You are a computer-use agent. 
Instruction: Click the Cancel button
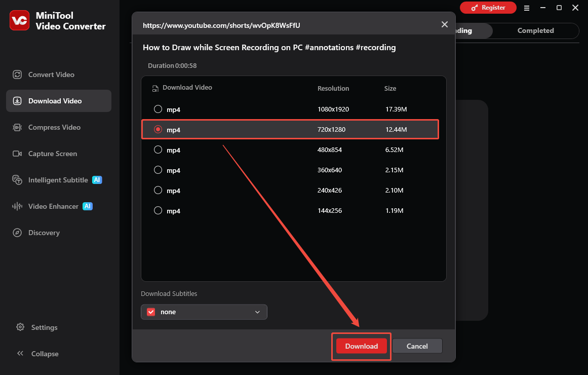tap(417, 346)
